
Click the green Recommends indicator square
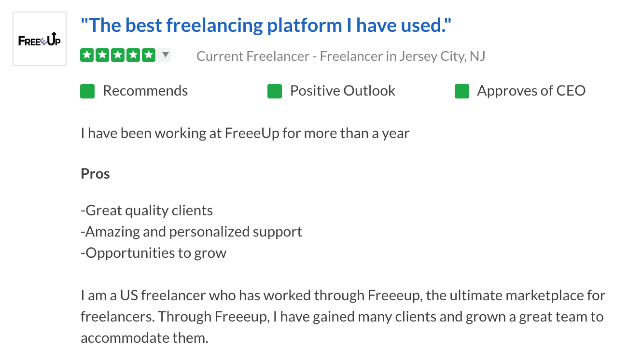(87, 91)
